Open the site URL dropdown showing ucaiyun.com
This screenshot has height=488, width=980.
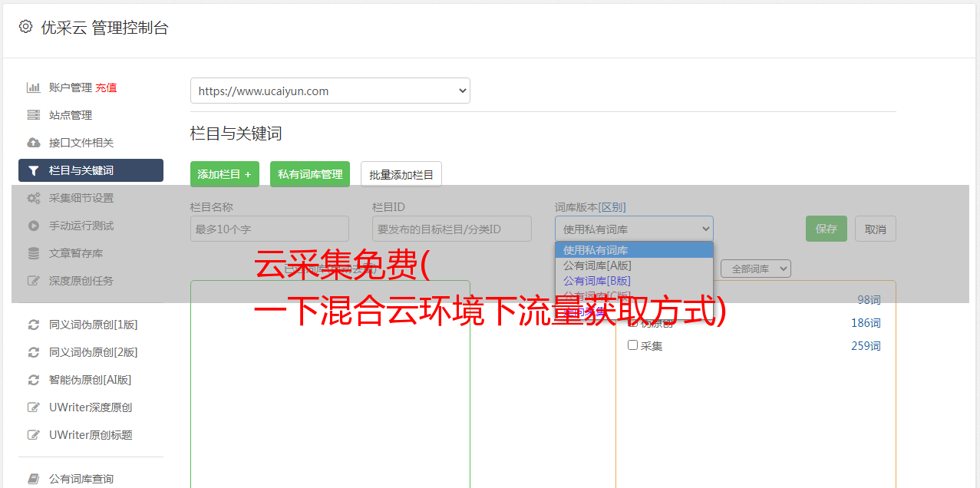point(330,91)
